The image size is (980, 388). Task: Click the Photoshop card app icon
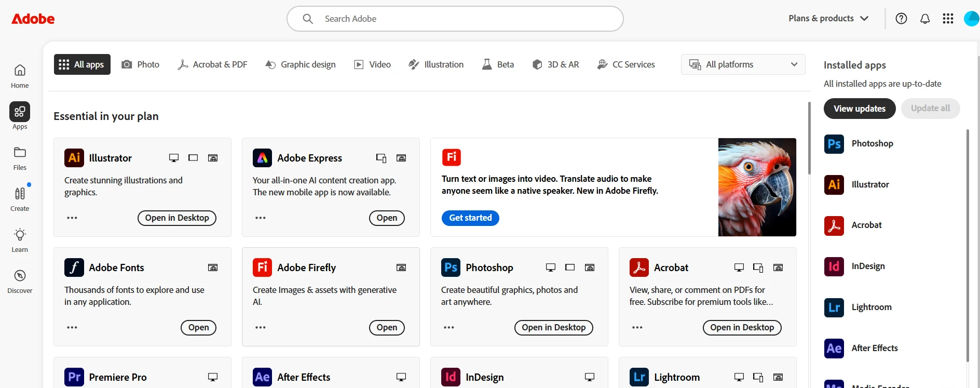point(451,267)
